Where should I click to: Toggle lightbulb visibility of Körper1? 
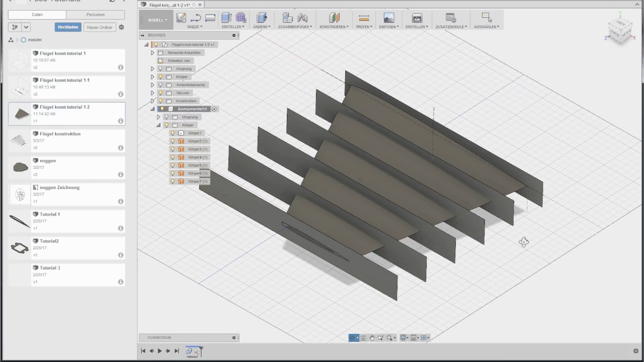click(x=173, y=133)
